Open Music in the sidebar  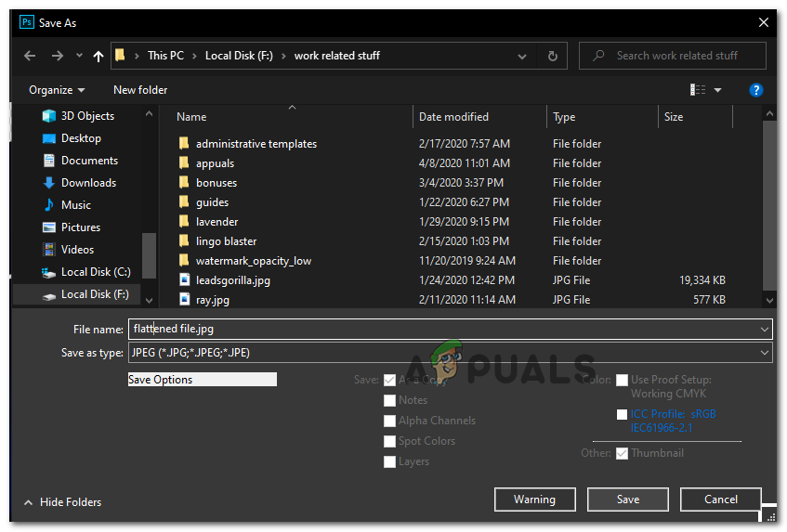pos(67,205)
